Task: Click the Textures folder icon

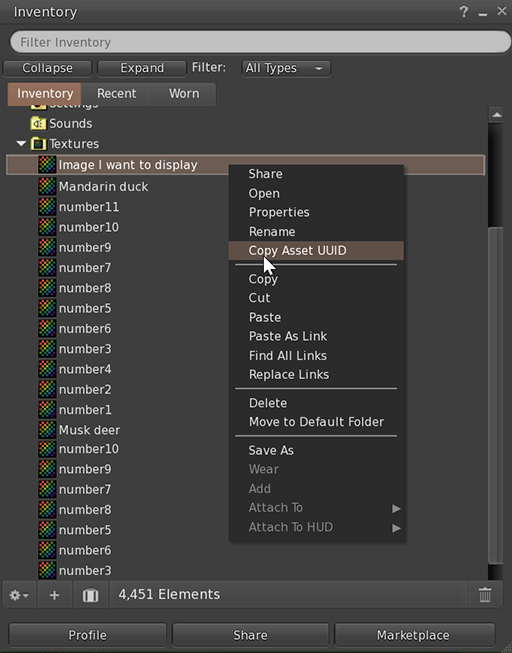Action: click(x=38, y=144)
